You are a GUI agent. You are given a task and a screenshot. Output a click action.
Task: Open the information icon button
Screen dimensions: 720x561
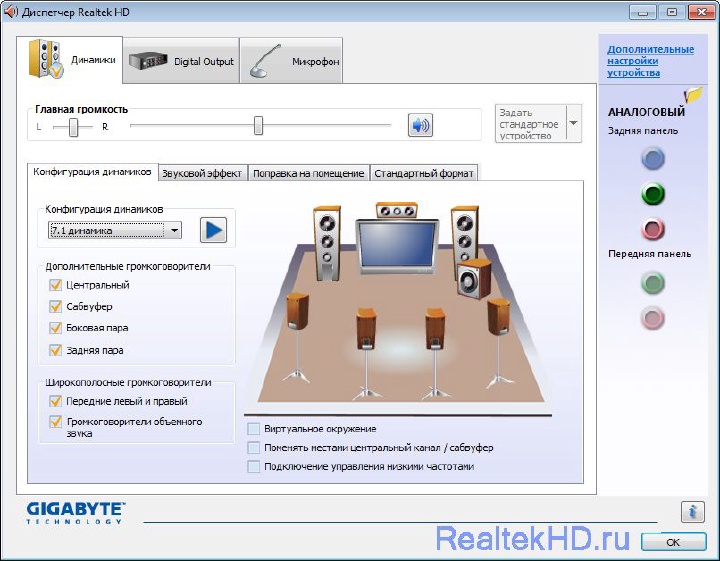pos(692,512)
